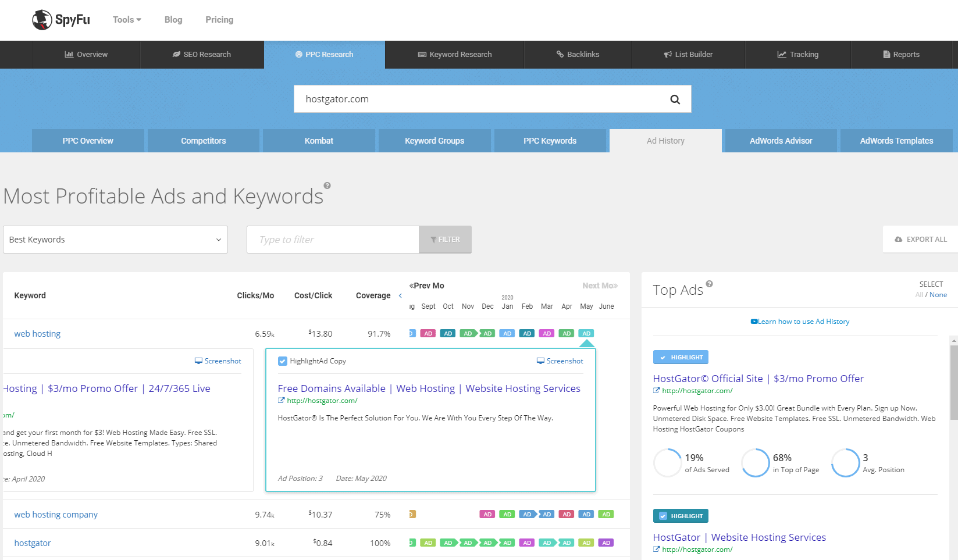Open the AdWords Advisor tab
Screen dimensions: 958x560
point(781,141)
